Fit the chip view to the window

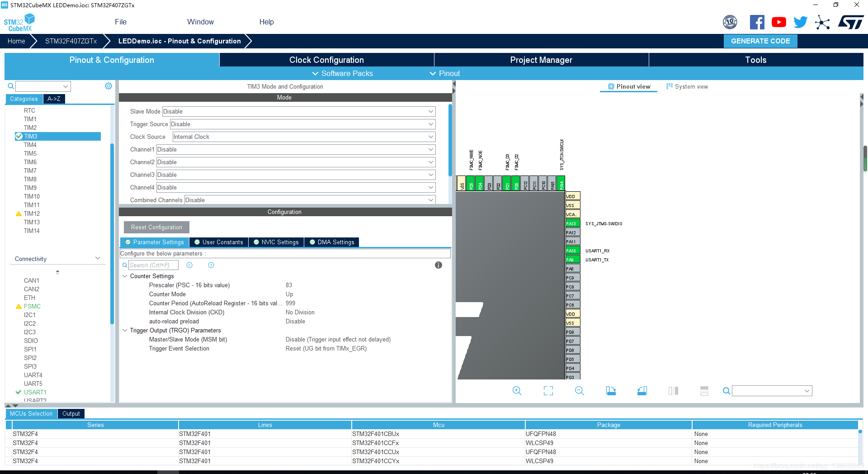[548, 391]
